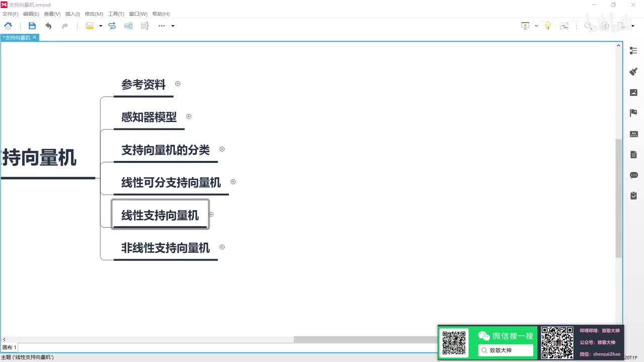Open the 工具(T) menu
The image size is (644, 362).
pyautogui.click(x=116, y=14)
